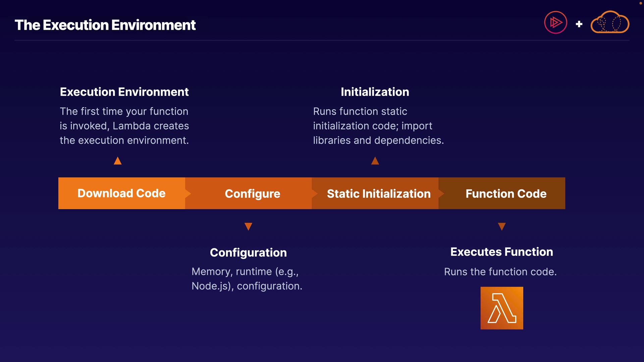The width and height of the screenshot is (644, 362).
Task: Click the plus sign between logos
Action: click(579, 24)
